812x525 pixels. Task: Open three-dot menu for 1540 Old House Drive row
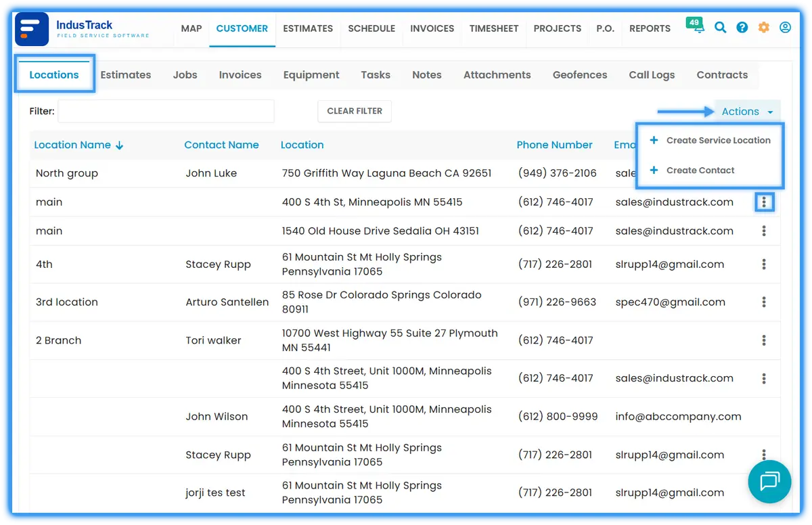pyautogui.click(x=764, y=231)
